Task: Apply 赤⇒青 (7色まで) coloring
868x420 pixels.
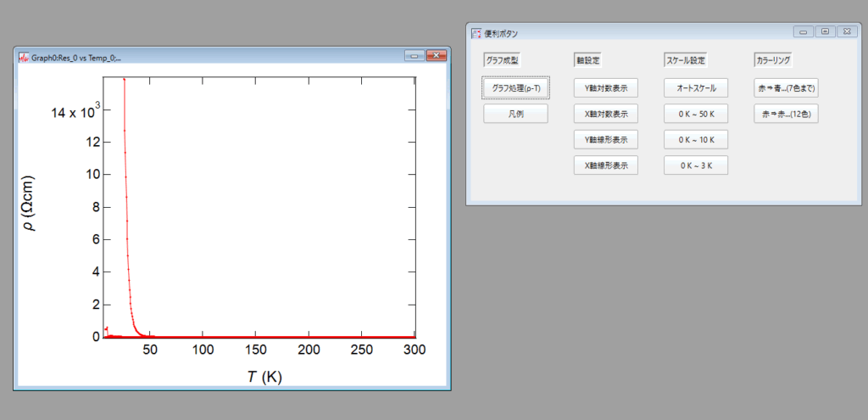Action: [786, 87]
